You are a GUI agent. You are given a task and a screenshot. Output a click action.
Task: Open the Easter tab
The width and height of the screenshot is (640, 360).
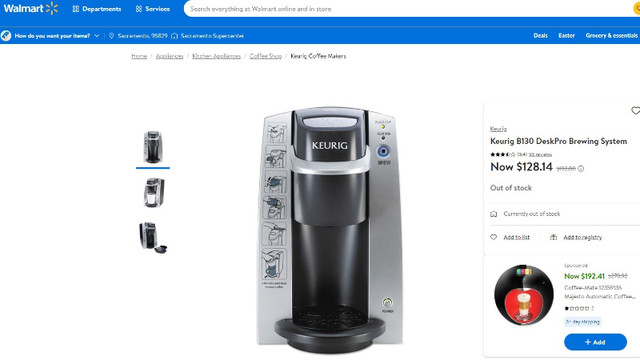(567, 36)
